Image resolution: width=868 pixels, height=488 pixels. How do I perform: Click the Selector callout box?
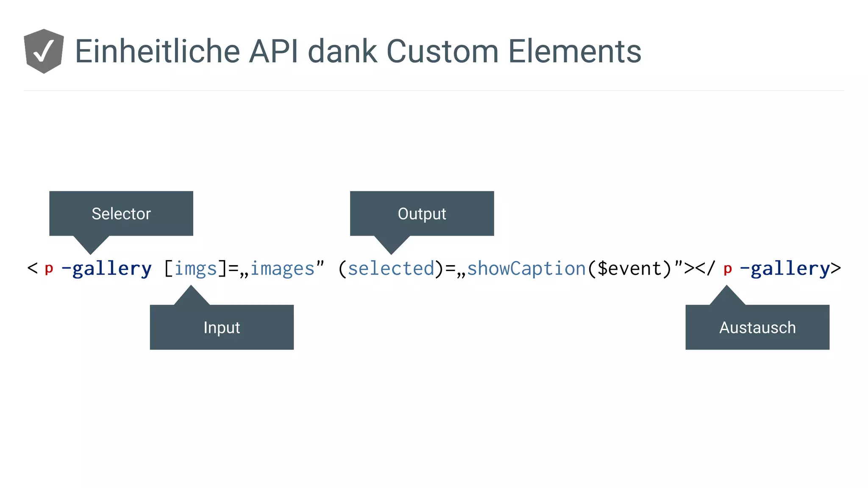[121, 213]
